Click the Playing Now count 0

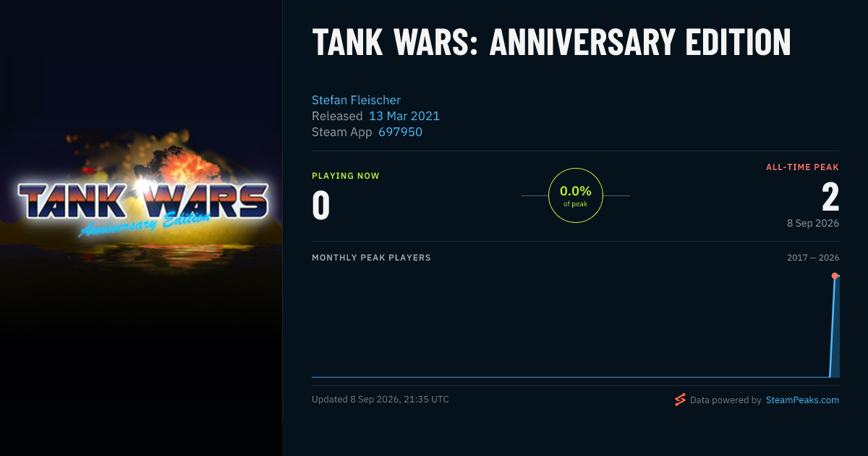320,205
